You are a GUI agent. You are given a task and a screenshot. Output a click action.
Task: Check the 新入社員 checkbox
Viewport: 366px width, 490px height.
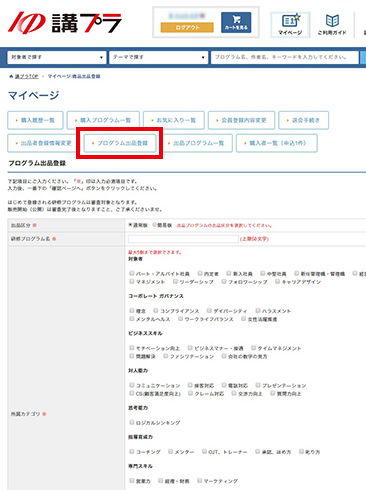click(x=229, y=273)
